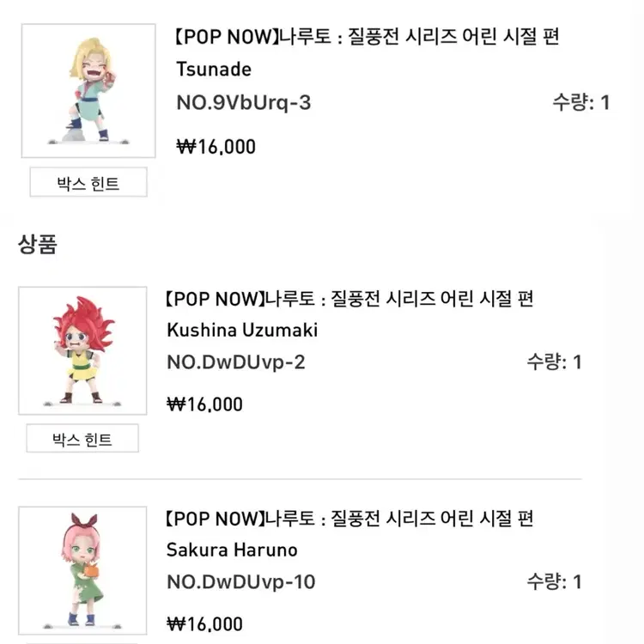The image size is (644, 644).
Task: Click the 상품 section heading
Action: 38,245
